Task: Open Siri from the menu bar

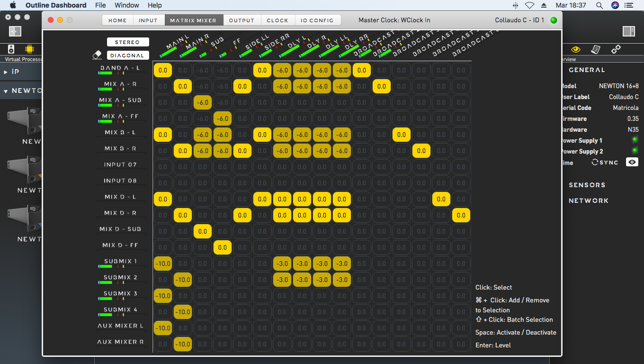Action: (x=615, y=5)
